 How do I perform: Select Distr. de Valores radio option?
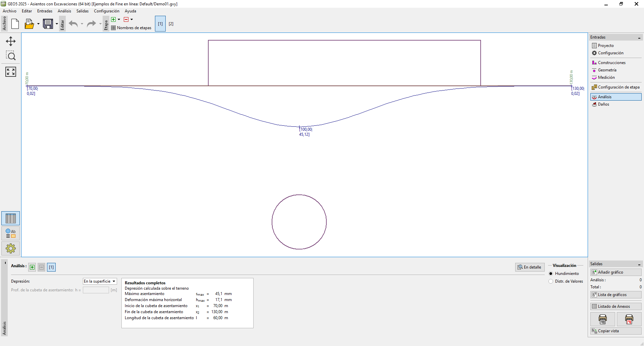click(x=551, y=281)
